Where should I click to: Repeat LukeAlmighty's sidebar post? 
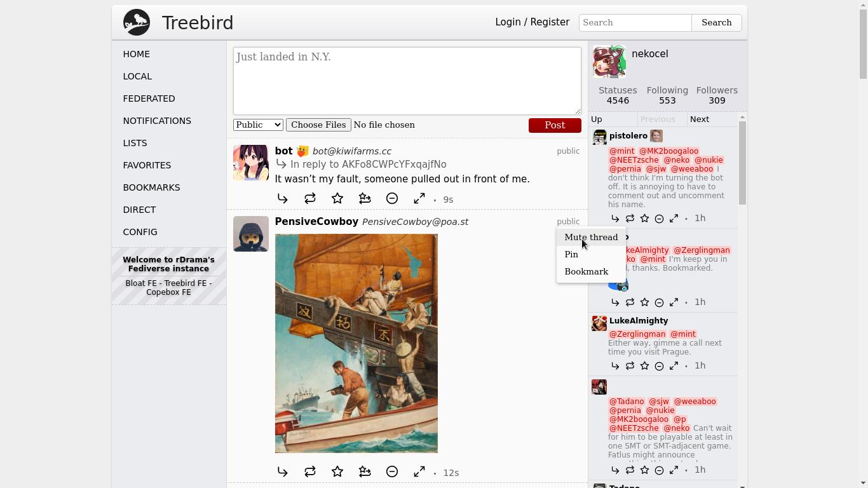pyautogui.click(x=630, y=366)
